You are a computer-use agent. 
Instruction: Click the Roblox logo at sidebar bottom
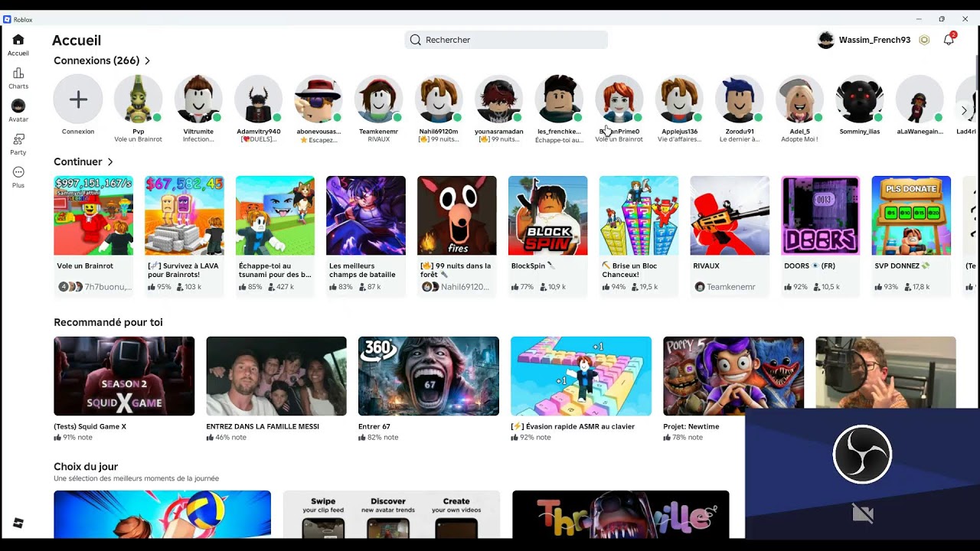(18, 523)
